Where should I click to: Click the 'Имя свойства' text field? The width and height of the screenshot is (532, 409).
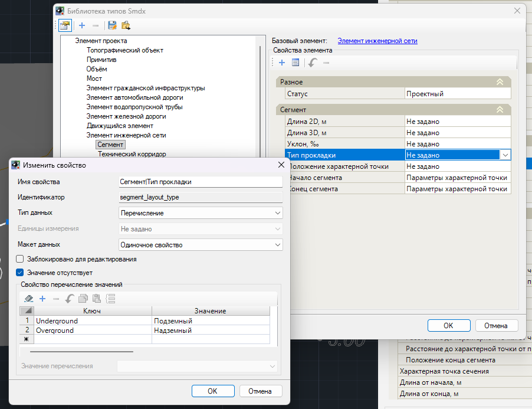[x=200, y=182]
